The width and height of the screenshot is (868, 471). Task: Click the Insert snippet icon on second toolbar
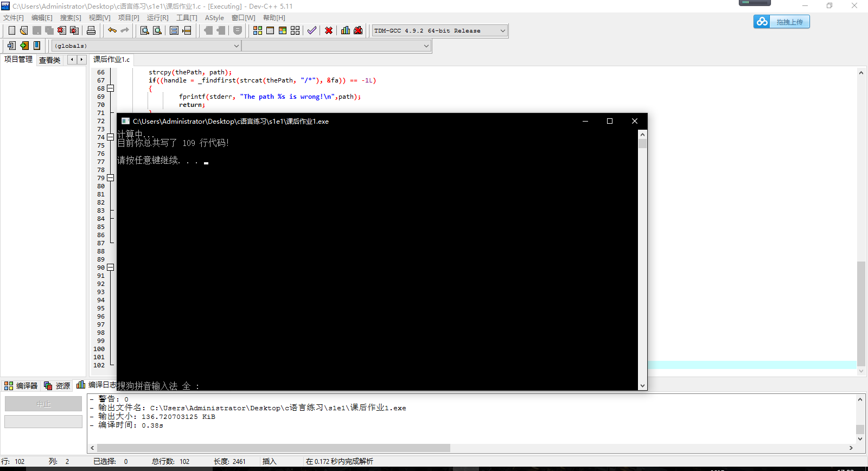[x=11, y=46]
